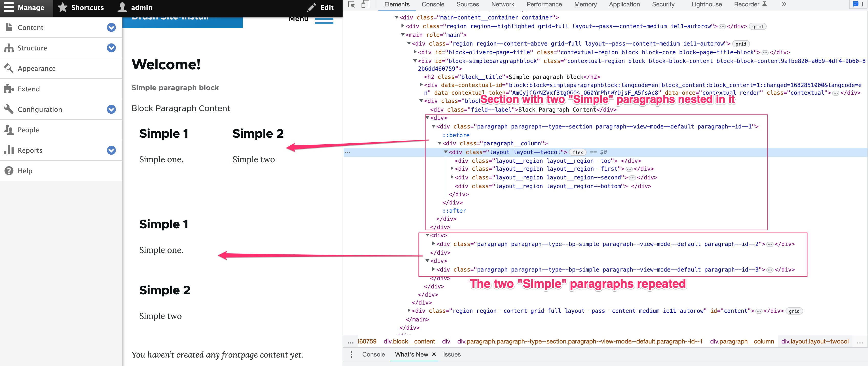Expand the region--content div node
The height and width of the screenshot is (366, 868).
(409, 310)
